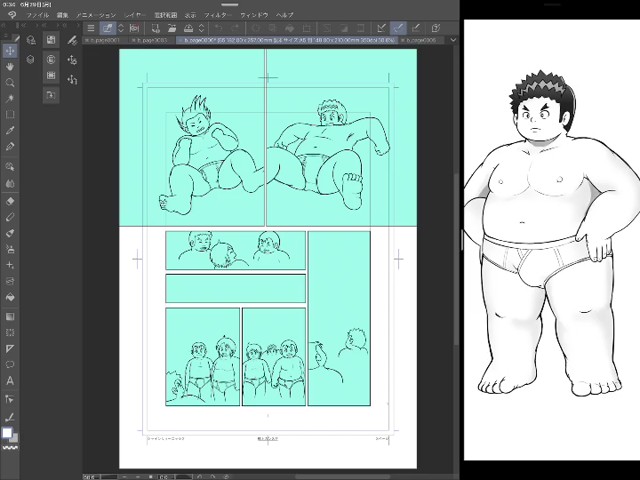Select the Fill bucket tool
Image resolution: width=640 pixels, height=480 pixels.
click(x=10, y=297)
